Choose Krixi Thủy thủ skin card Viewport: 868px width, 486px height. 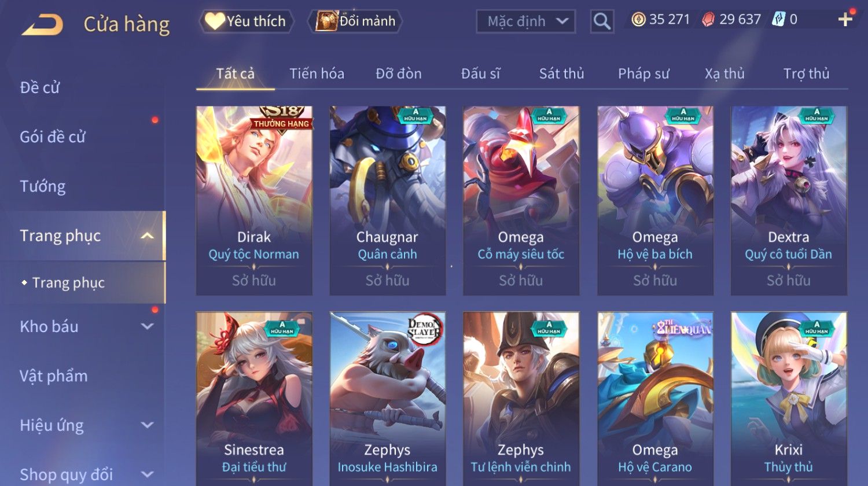coord(789,399)
